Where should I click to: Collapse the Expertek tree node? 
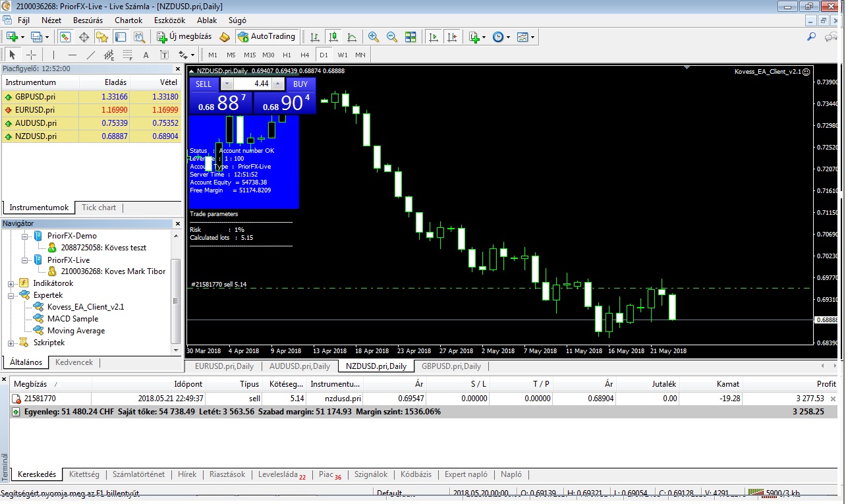tap(11, 296)
